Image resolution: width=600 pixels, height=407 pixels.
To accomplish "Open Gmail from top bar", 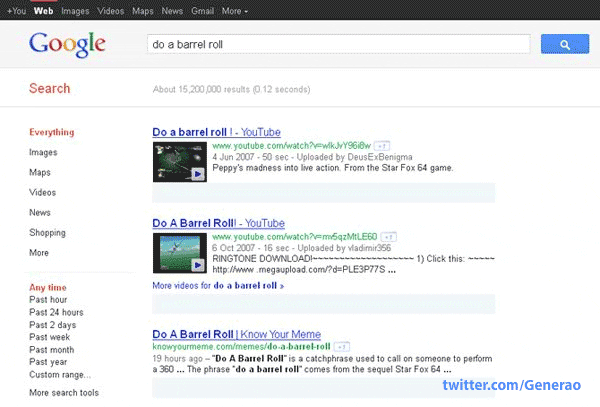I will click(x=202, y=11).
